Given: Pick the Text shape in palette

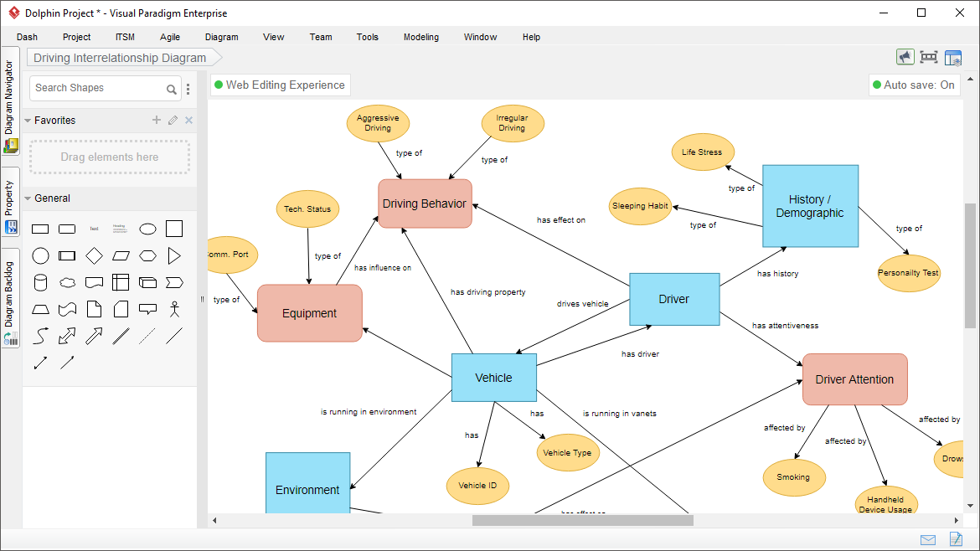Looking at the screenshot, I should click(94, 229).
